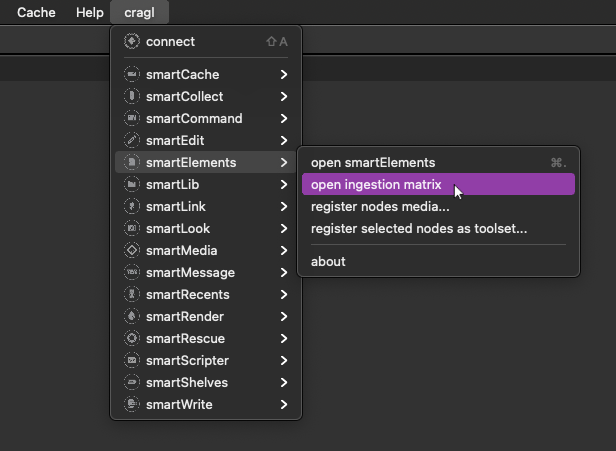
Task: Click the smartLink icon
Action: [x=131, y=207]
